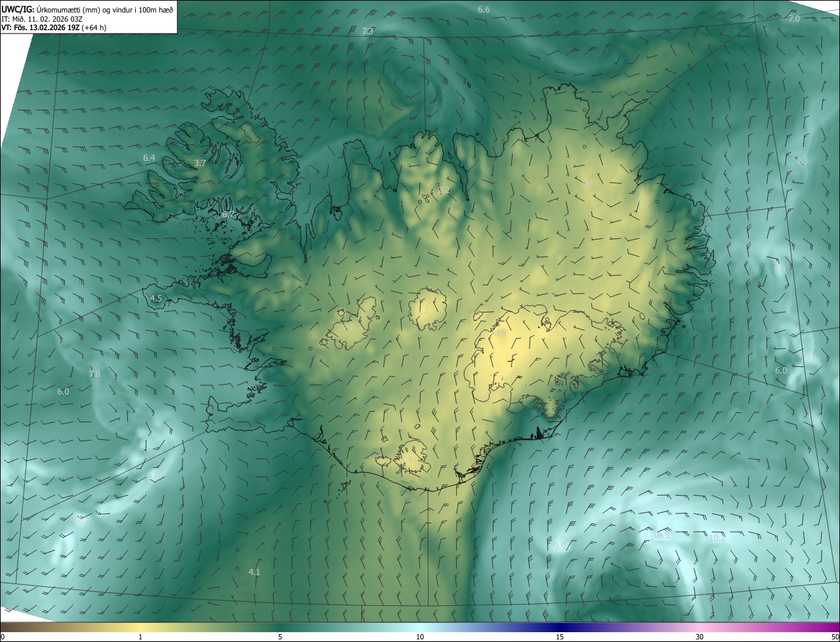Click the colour scale tick label 1
The height and width of the screenshot is (642, 840).
click(x=140, y=637)
